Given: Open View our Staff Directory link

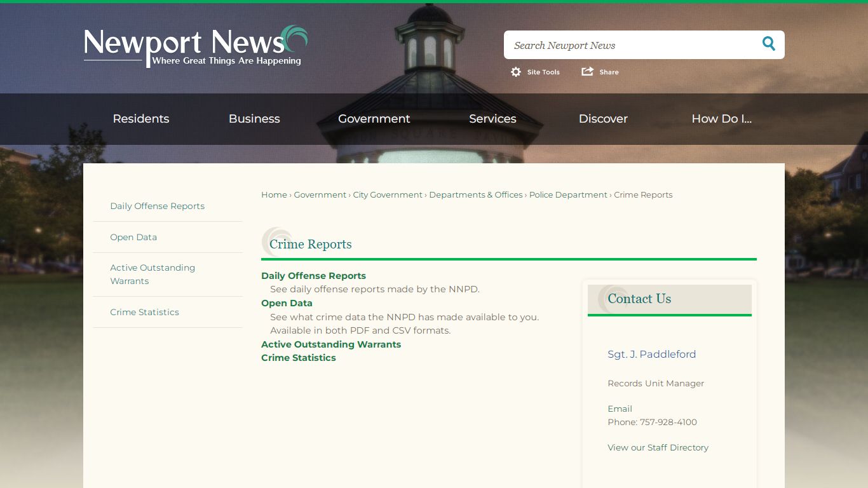Looking at the screenshot, I should (658, 447).
